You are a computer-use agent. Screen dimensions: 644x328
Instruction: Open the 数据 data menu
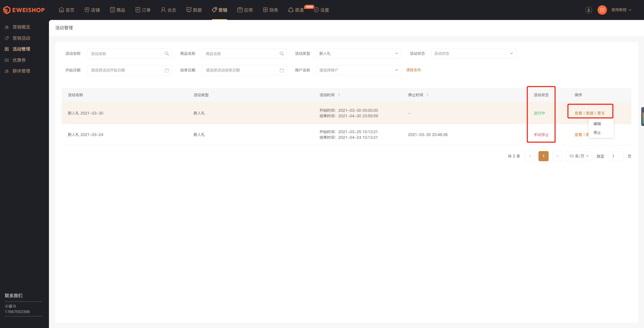click(194, 10)
